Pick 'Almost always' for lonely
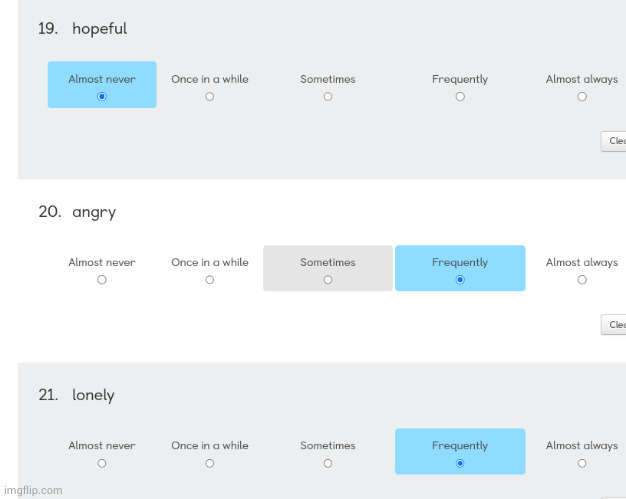Viewport: 626px width, 499px height. coord(582,463)
